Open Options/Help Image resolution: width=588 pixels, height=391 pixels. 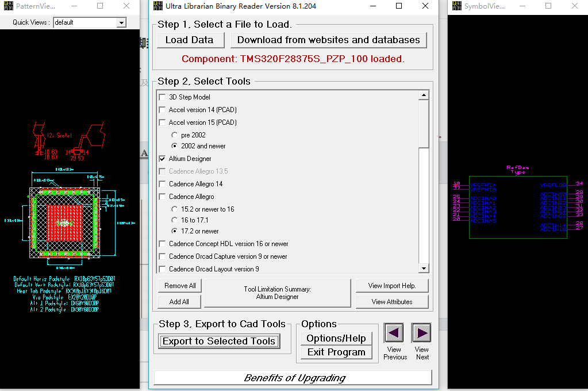coord(336,339)
